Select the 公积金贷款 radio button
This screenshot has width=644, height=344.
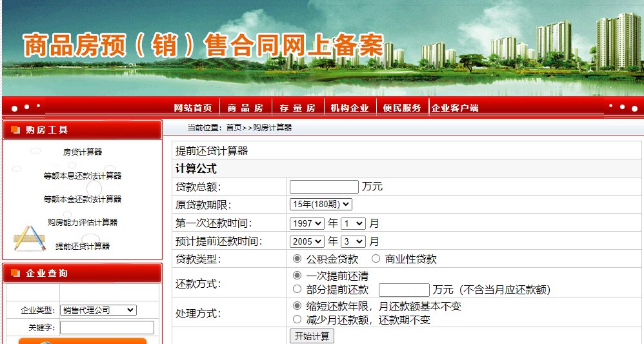tap(297, 259)
